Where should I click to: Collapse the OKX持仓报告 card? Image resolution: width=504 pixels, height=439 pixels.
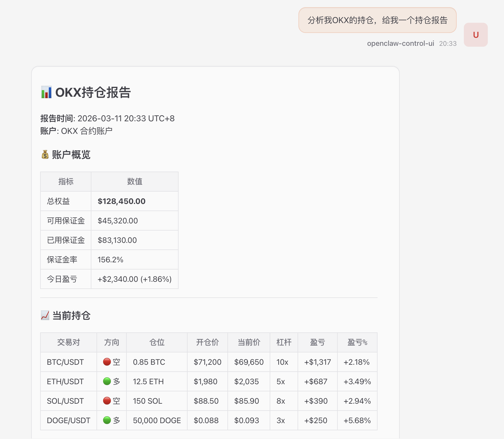tap(93, 93)
